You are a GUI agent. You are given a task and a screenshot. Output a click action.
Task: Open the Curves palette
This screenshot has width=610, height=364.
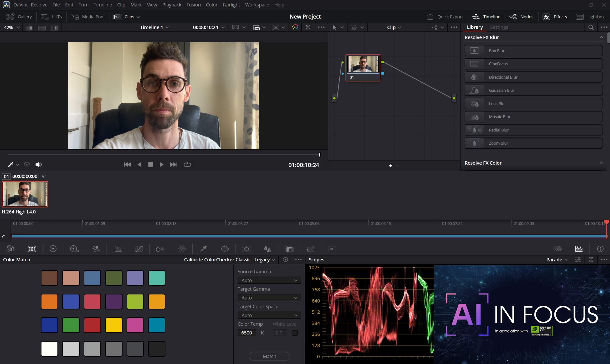point(139,249)
